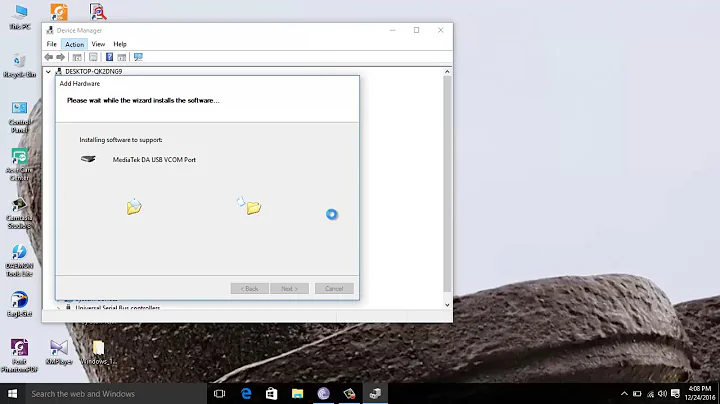Screen dimensions: 720x404
Task: Click the vertical scrollbar thumb in Device Manager
Action: click(447, 184)
